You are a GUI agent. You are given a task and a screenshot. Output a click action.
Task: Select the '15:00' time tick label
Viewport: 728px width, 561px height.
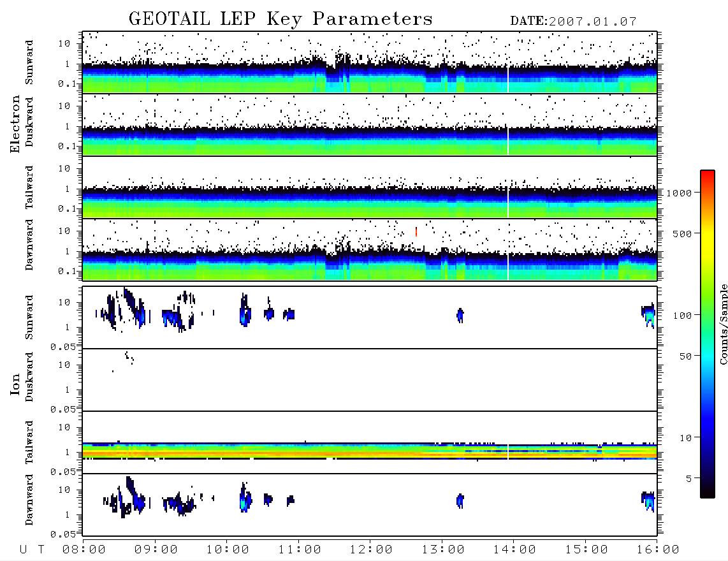pos(586,550)
